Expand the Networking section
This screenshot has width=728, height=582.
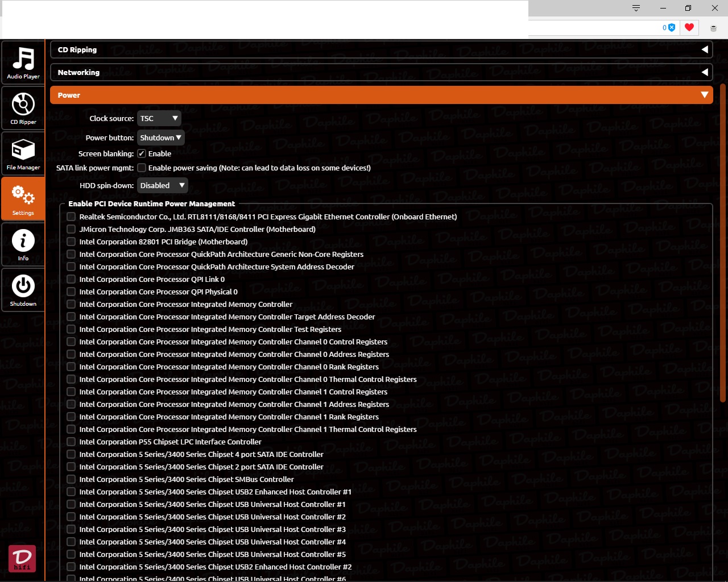382,72
